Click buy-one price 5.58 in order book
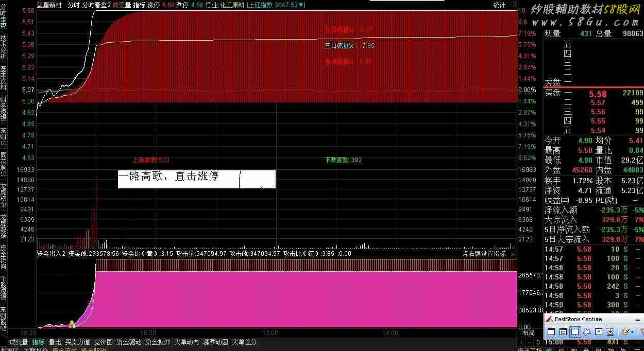 [x=598, y=94]
